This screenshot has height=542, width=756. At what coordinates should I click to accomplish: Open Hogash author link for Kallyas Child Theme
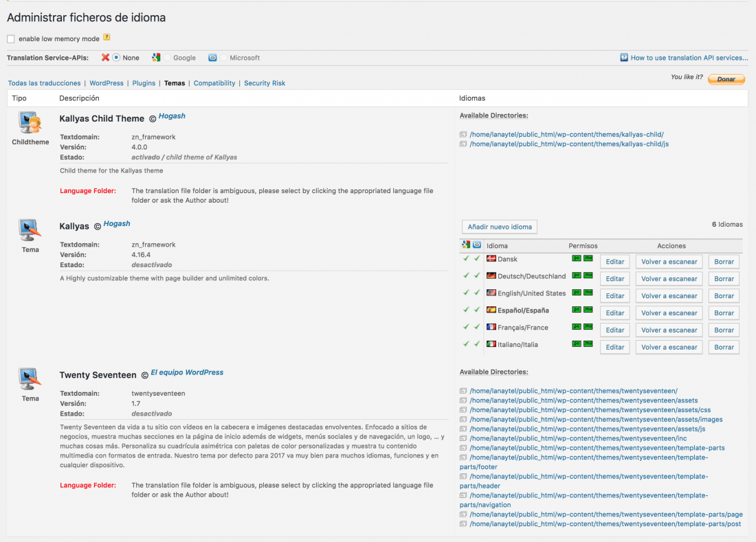172,115
